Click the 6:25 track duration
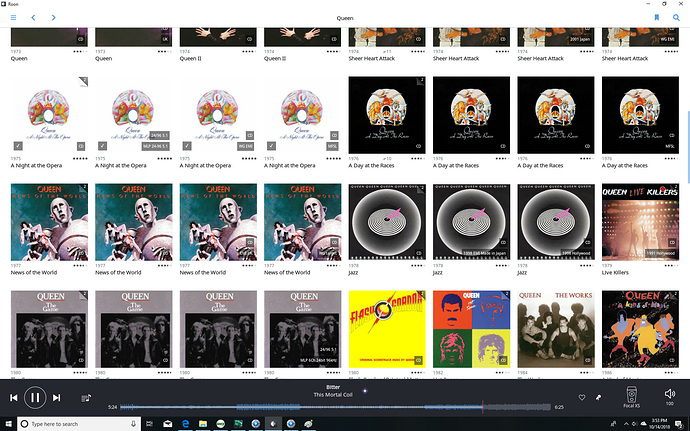 point(559,407)
